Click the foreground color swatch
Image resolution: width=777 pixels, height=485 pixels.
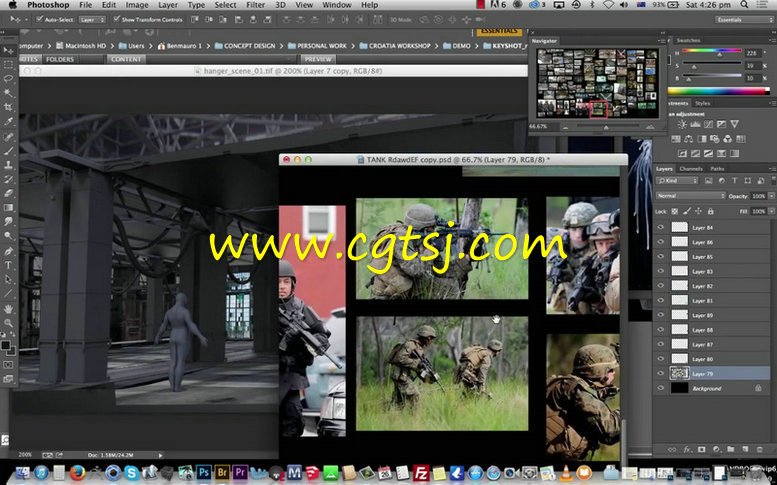5,345
